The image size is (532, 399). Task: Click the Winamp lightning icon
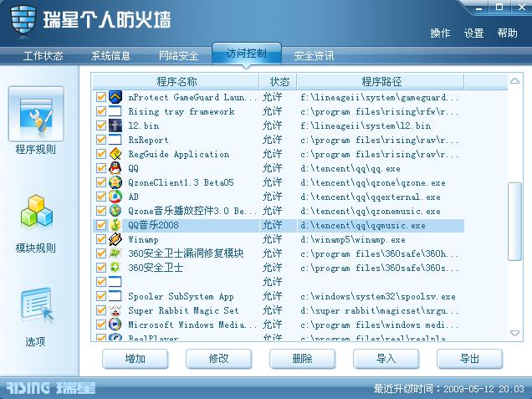coord(115,239)
